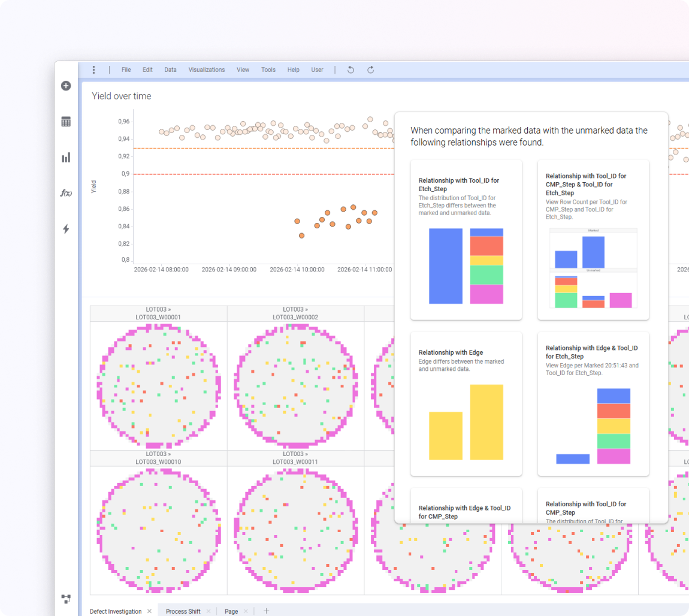The height and width of the screenshot is (616, 689).
Task: Open the data flow diagram icon
Action: point(66,599)
